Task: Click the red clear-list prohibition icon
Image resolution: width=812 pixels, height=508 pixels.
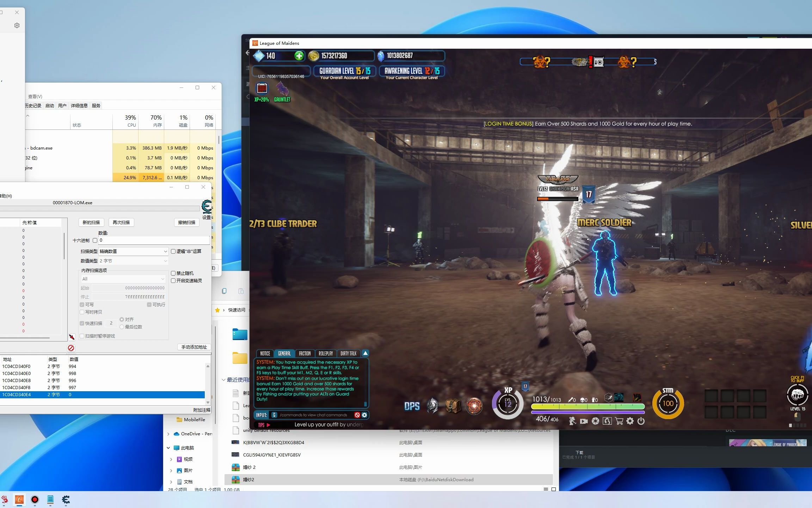Action: click(71, 348)
